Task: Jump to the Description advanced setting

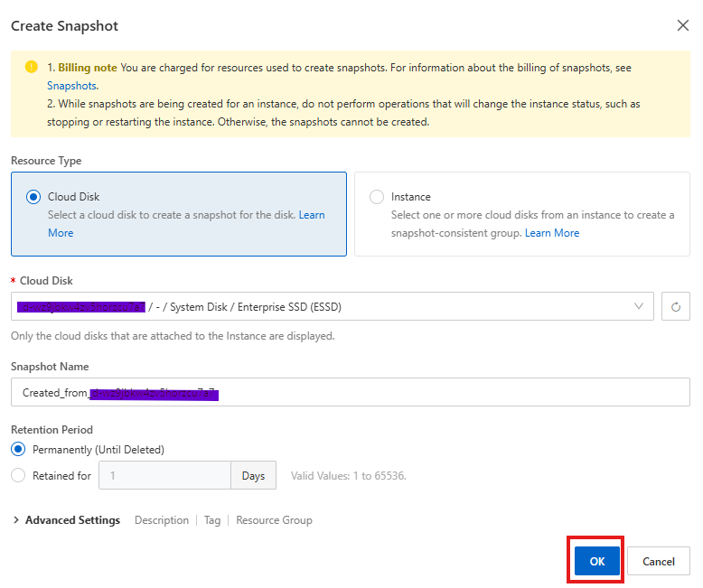Action: coord(162,520)
